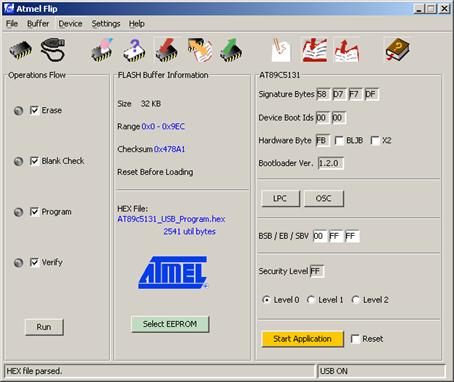Click the '2541 util bytes' text

[x=189, y=231]
